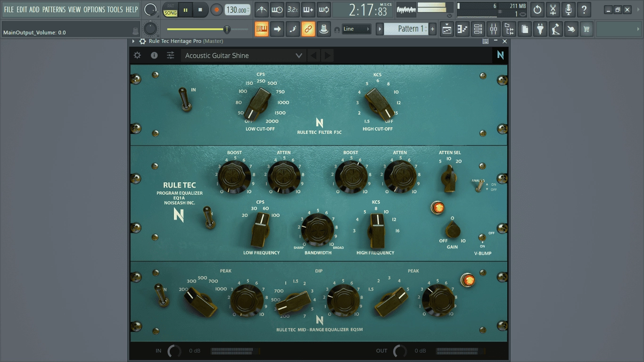644x362 pixels.
Task: Open the Line snap dropdown
Action: (x=356, y=29)
